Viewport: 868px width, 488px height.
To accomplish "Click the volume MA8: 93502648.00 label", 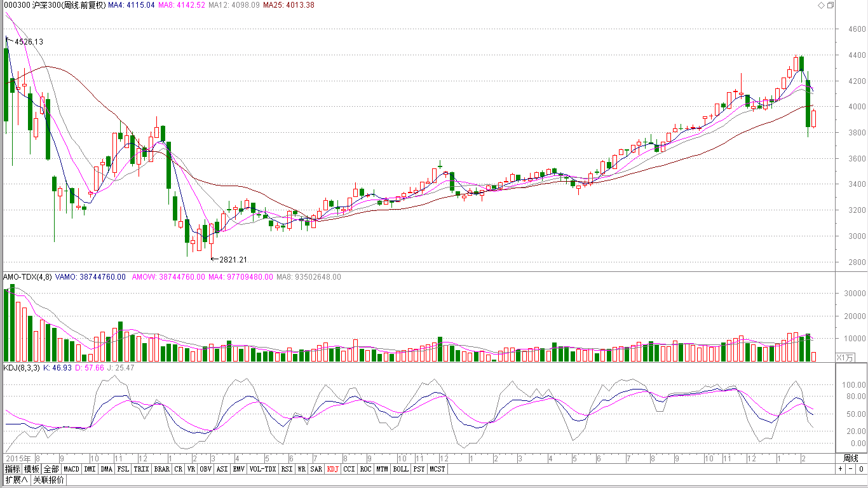I will (308, 277).
